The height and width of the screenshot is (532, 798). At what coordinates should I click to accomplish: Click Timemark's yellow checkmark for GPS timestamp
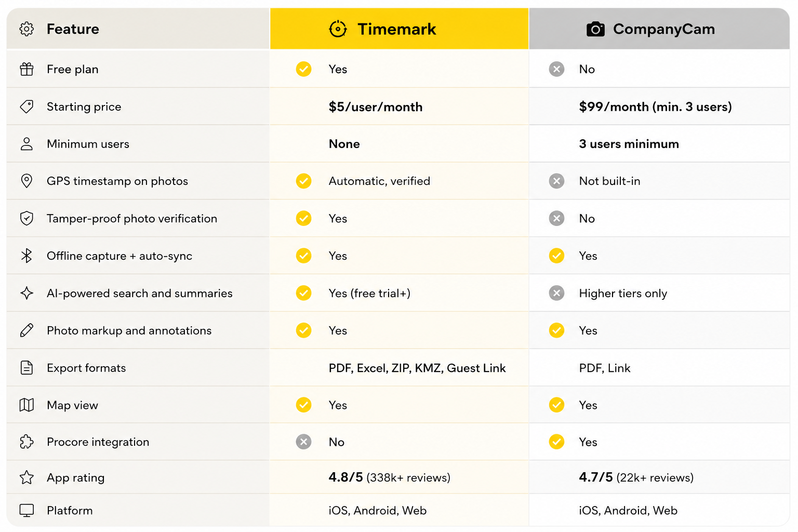pyautogui.click(x=303, y=181)
